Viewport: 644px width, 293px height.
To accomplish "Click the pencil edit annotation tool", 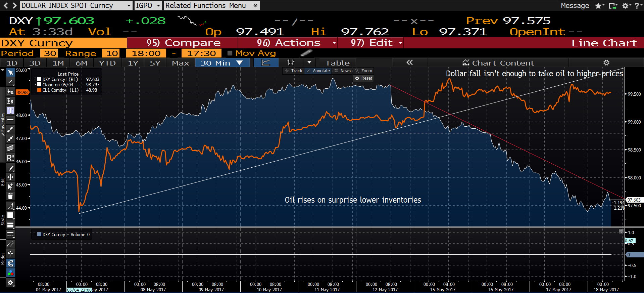I will point(10,168).
